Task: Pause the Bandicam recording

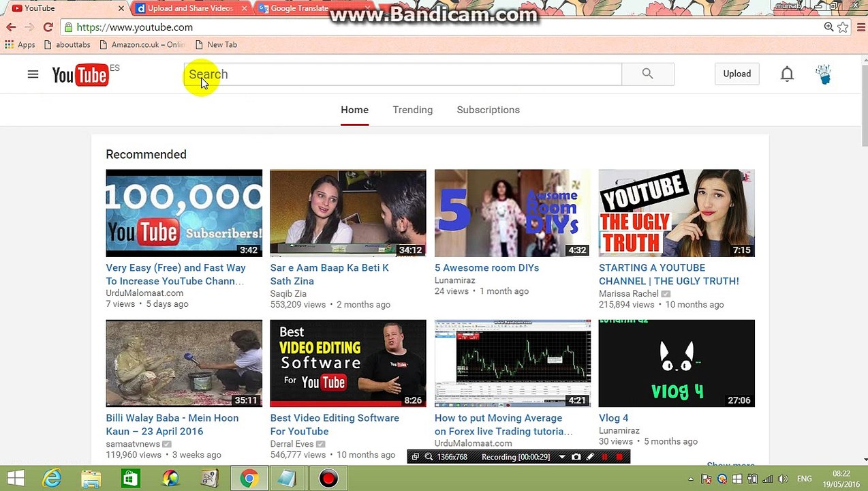Action: point(604,457)
